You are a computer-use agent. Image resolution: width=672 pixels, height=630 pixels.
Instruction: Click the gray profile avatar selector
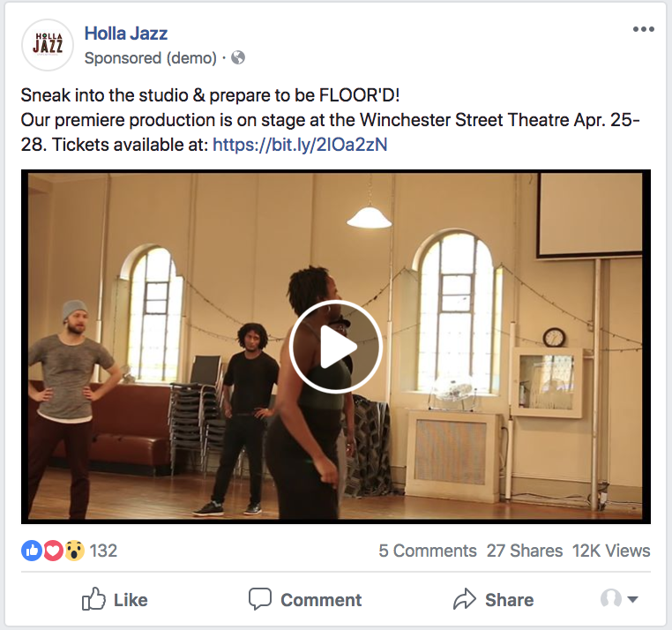tap(611, 598)
